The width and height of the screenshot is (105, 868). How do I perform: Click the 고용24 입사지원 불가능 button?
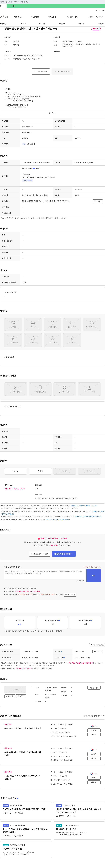point(62,71)
